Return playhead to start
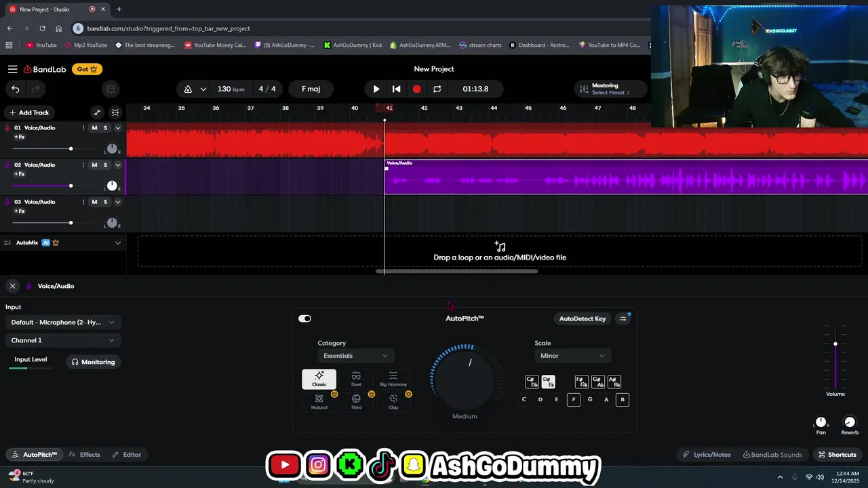Screen dimensions: 868x488 [397, 89]
